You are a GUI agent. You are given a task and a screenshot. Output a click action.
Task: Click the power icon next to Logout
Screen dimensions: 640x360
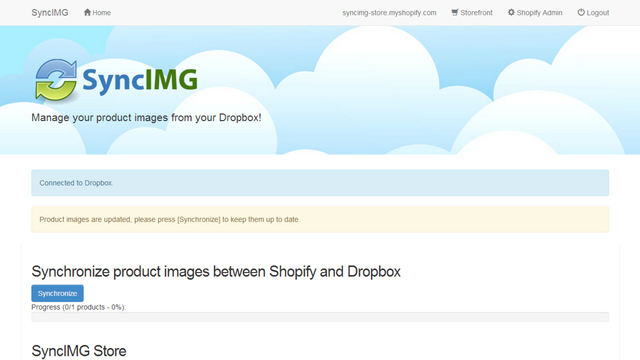click(581, 12)
